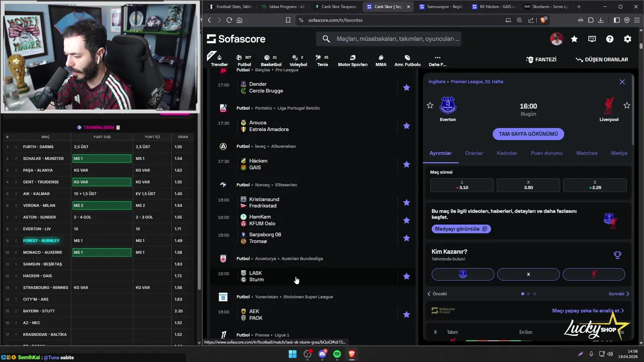This screenshot has width=644, height=362.
Task: Expand the Daha F... more sports menu
Action: coord(437,61)
